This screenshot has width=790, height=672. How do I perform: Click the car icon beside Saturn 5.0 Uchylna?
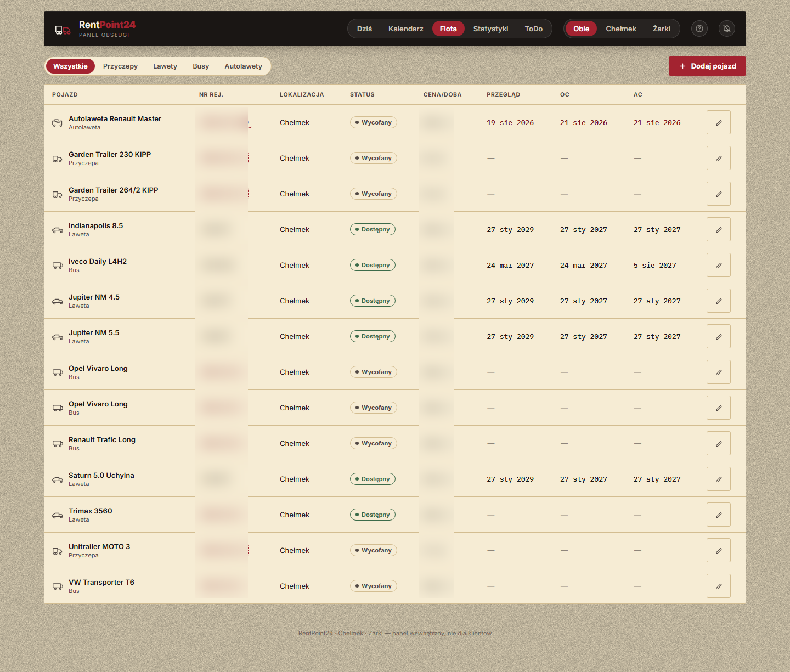click(58, 479)
